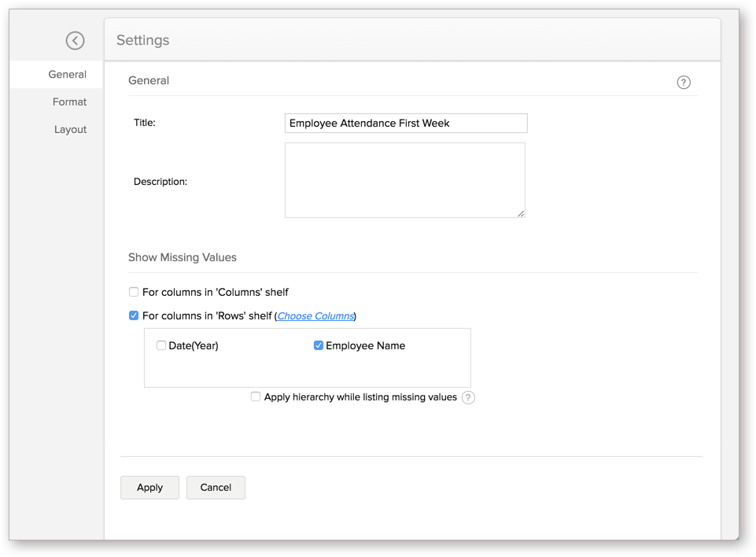Open Choose Columns for the Rows shelf

315,315
